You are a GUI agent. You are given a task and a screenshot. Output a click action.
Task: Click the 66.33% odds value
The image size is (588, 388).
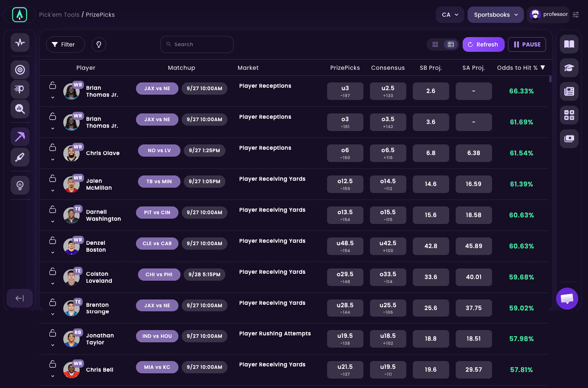pyautogui.click(x=521, y=91)
